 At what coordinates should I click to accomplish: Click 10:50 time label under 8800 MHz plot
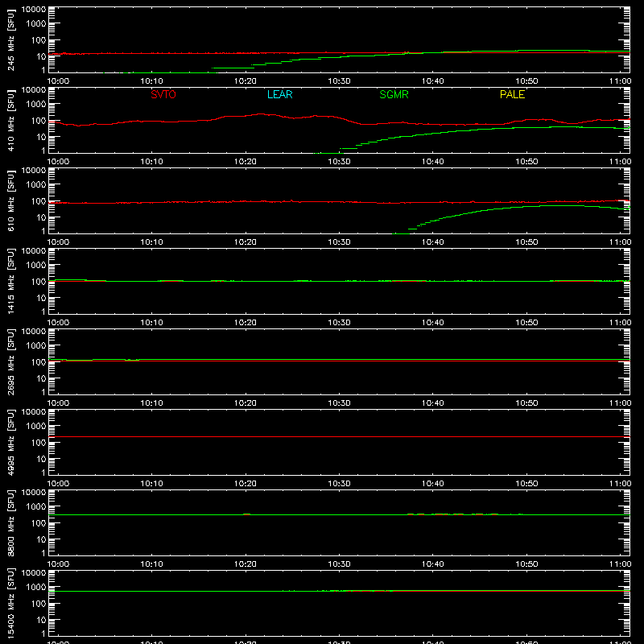526,564
